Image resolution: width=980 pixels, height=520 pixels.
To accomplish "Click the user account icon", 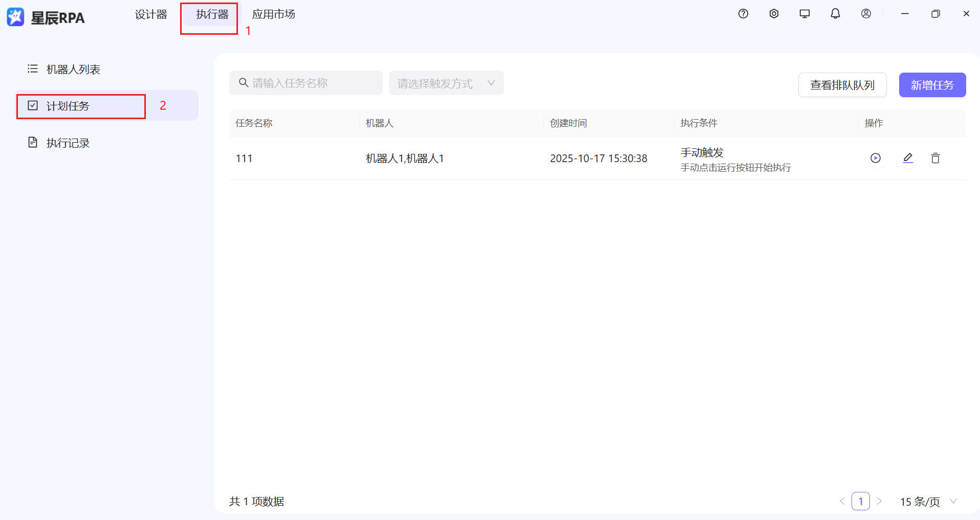I will pos(865,14).
